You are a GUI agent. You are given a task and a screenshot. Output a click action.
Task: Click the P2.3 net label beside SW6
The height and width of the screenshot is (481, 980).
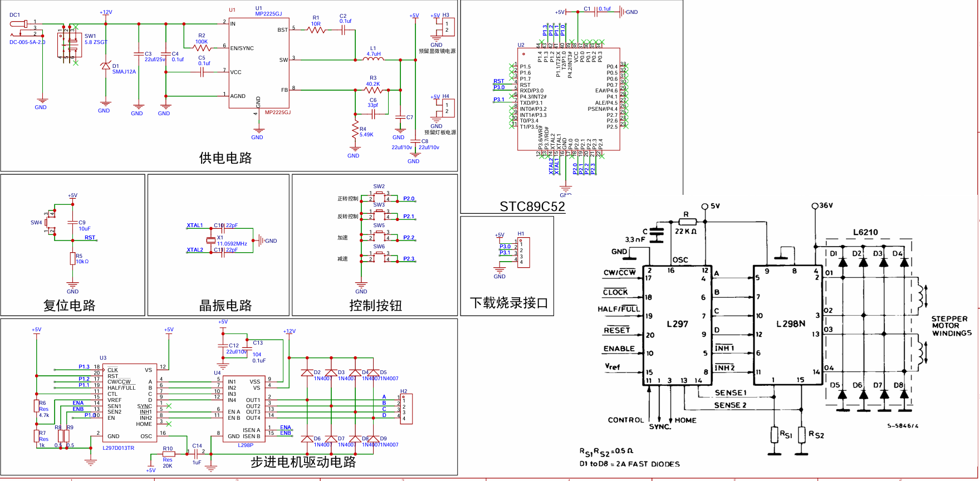point(409,259)
